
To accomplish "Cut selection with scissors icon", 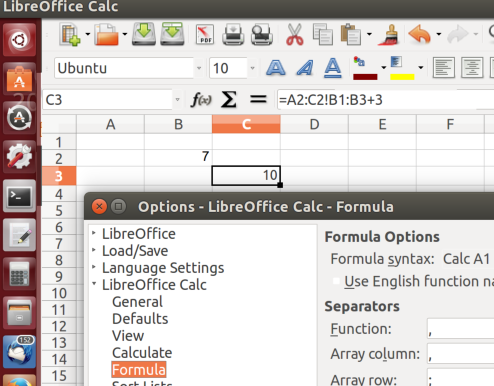I will pyautogui.click(x=295, y=34).
